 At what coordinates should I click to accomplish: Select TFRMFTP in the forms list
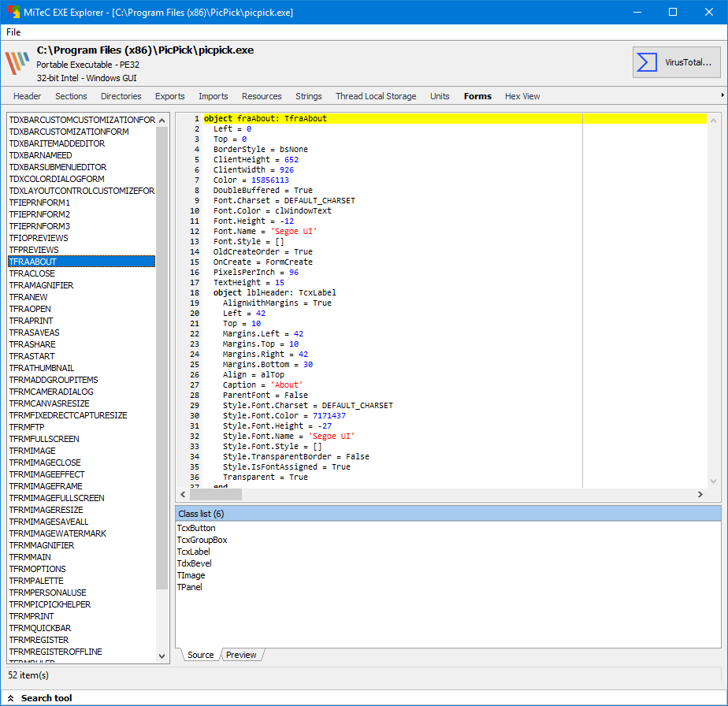tap(81, 427)
